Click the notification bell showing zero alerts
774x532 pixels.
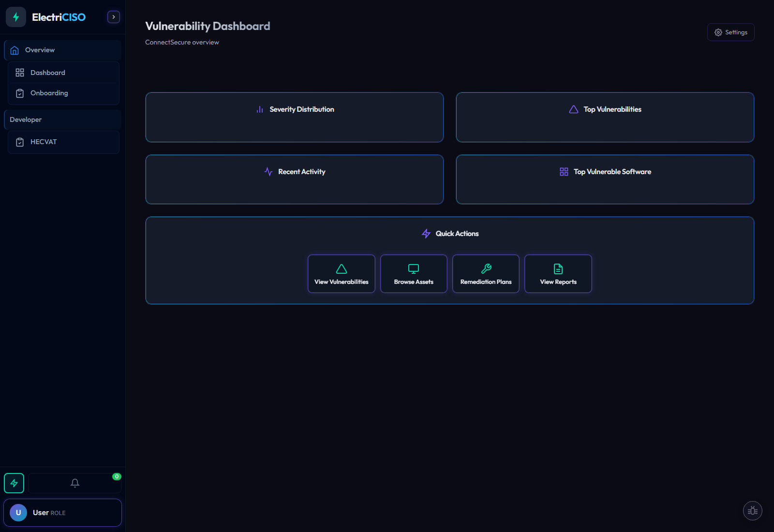pos(74,483)
